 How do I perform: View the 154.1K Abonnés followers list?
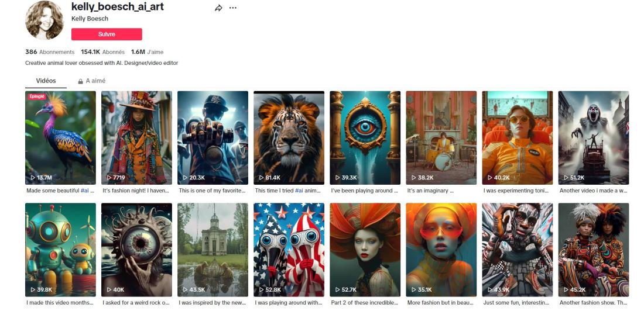[x=102, y=52]
